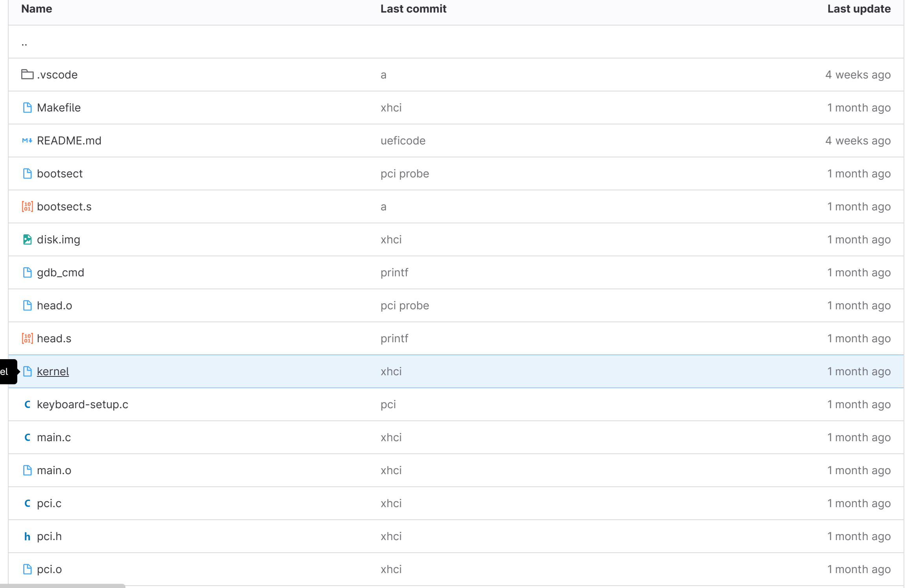
Task: Click the Last commit column header
Action: (x=413, y=9)
